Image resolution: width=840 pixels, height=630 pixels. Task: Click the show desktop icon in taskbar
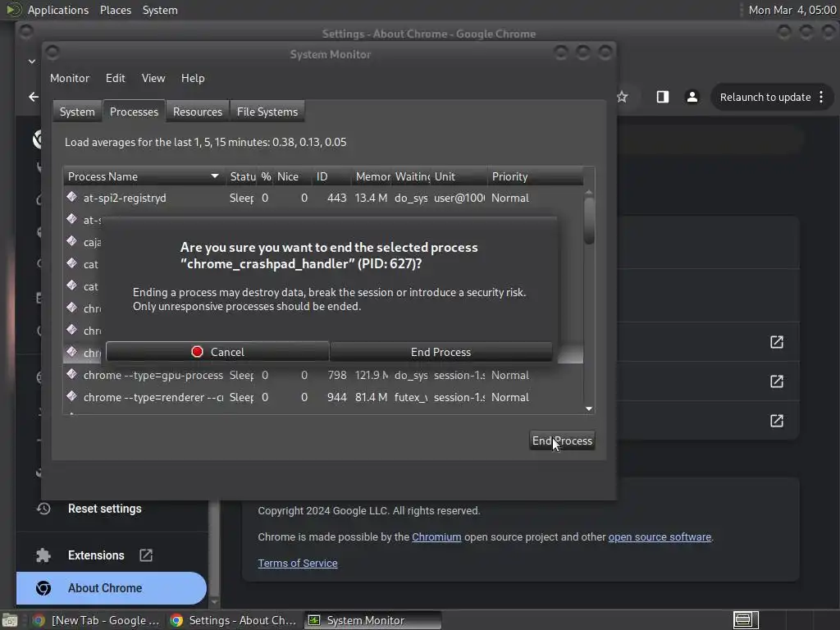click(x=9, y=620)
